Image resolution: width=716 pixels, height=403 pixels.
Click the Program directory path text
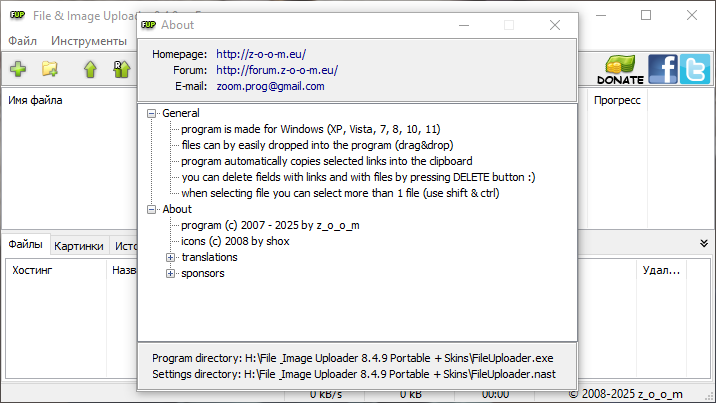pyautogui.click(x=353, y=358)
